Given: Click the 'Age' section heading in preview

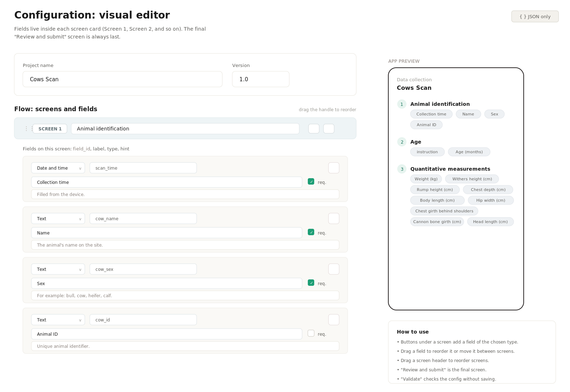Looking at the screenshot, I should tap(416, 142).
